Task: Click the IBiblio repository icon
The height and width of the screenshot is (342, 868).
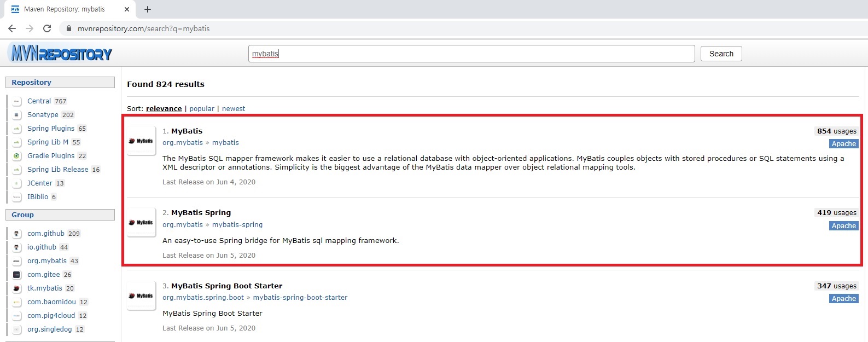Action: [x=17, y=197]
